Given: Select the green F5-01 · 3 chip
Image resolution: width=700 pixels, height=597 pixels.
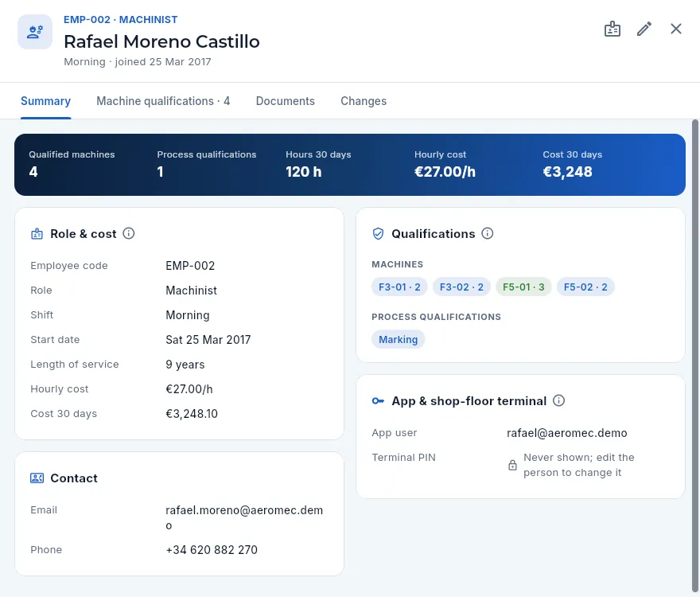Looking at the screenshot, I should (523, 287).
